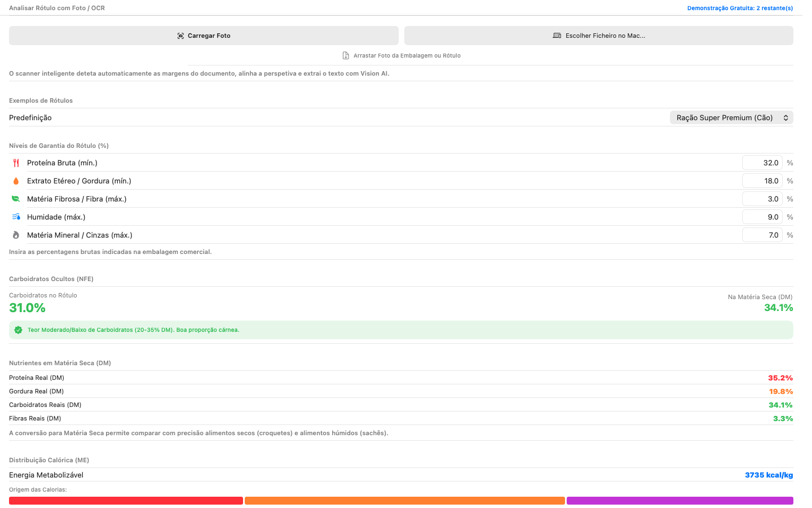Click the orange fat calorie bar segment
The image size is (812, 508).
pos(405,501)
